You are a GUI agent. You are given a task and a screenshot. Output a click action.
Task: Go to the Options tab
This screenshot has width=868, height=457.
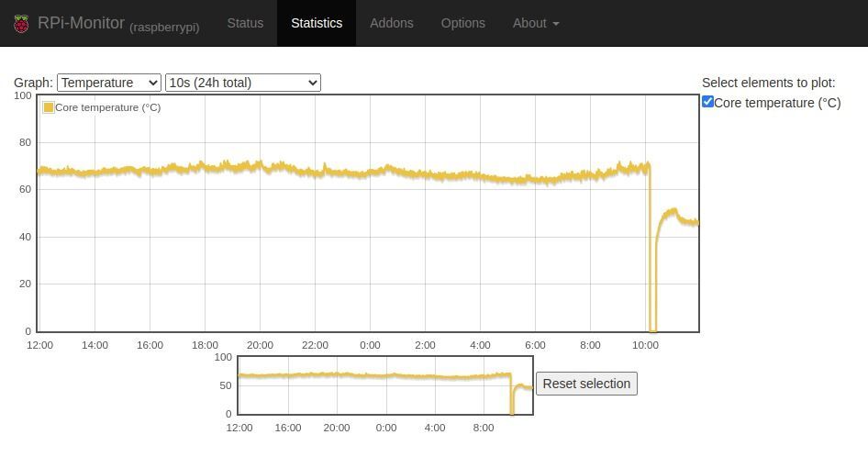(462, 23)
